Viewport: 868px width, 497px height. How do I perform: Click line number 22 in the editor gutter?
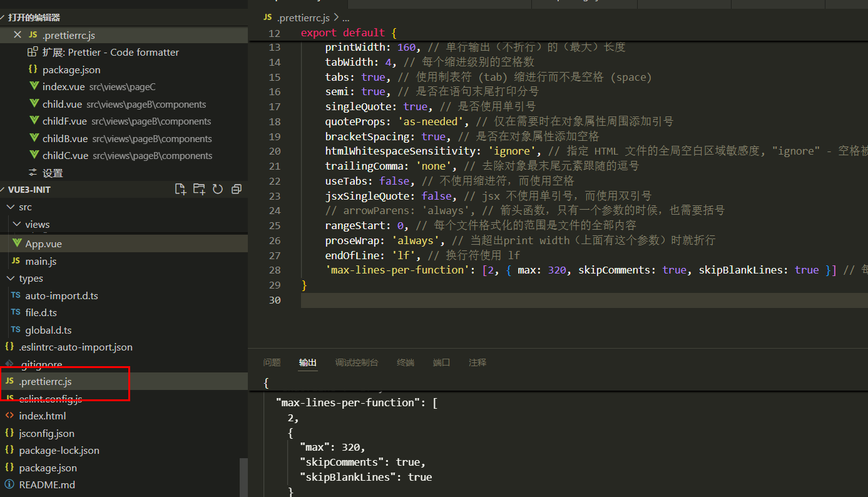tap(274, 181)
